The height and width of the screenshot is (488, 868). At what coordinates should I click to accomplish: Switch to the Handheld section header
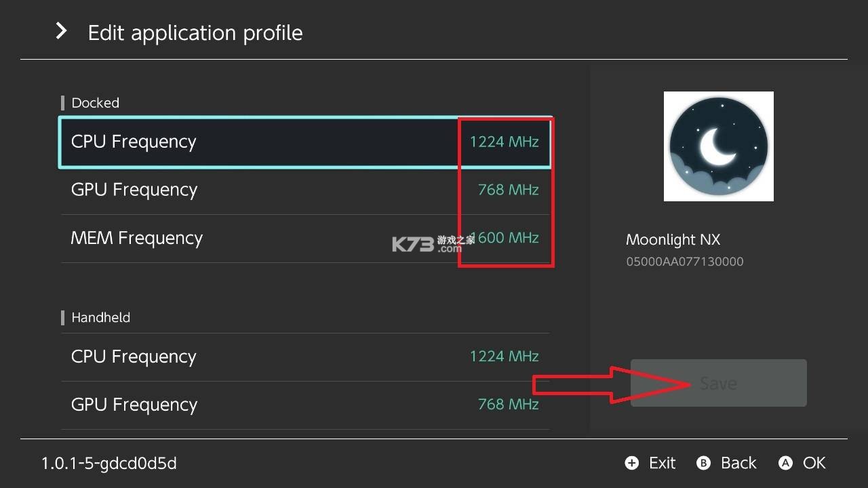tap(100, 317)
